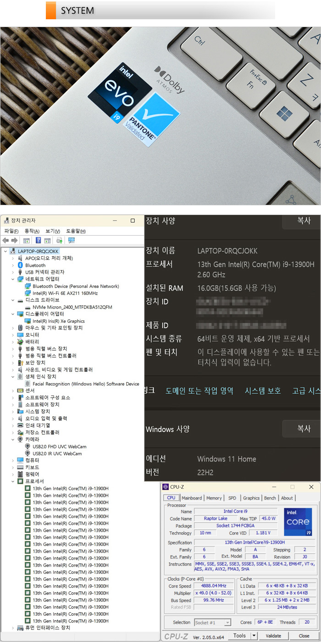Click the Validate button in CPU-Z
Viewport: 321px width, 644px height.
[x=273, y=636]
